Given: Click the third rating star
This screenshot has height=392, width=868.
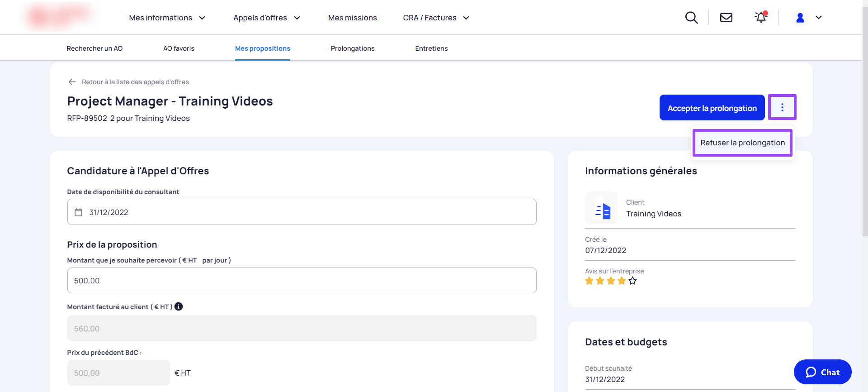Looking at the screenshot, I should tap(611, 281).
